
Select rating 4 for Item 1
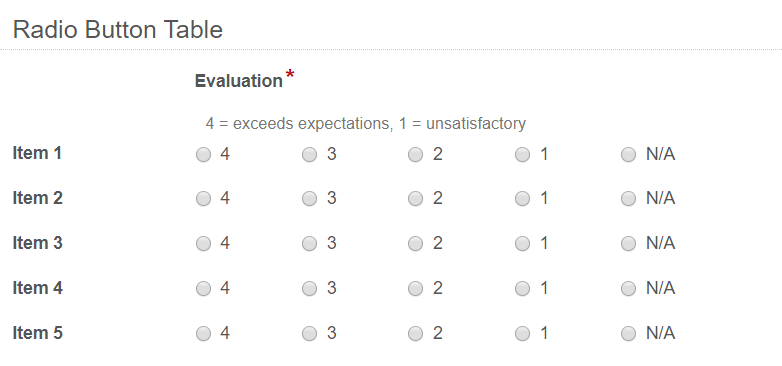(203, 155)
